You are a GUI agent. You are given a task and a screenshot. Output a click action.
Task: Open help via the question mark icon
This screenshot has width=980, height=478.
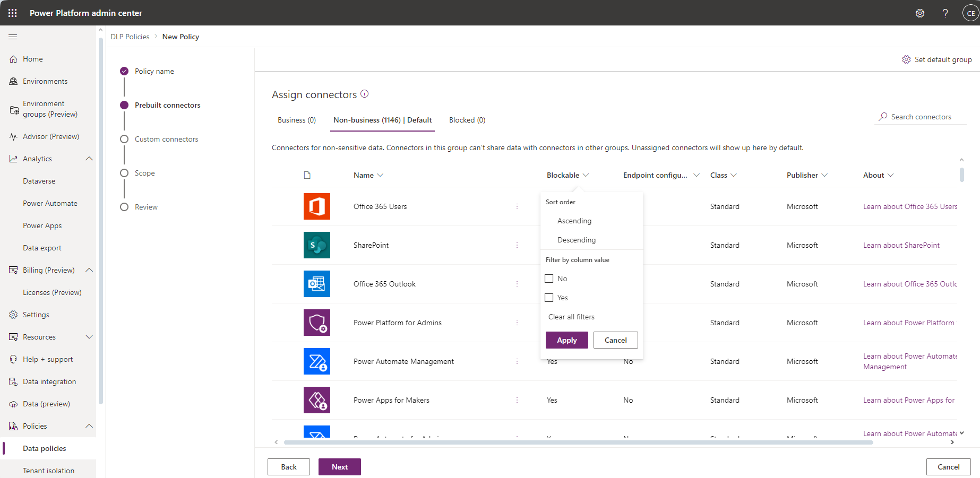tap(945, 13)
